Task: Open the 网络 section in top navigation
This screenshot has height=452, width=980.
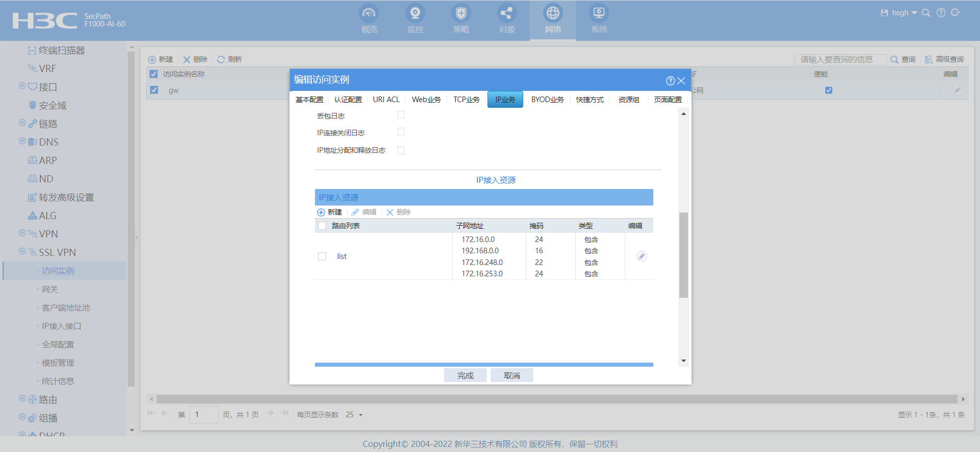Action: (x=553, y=19)
